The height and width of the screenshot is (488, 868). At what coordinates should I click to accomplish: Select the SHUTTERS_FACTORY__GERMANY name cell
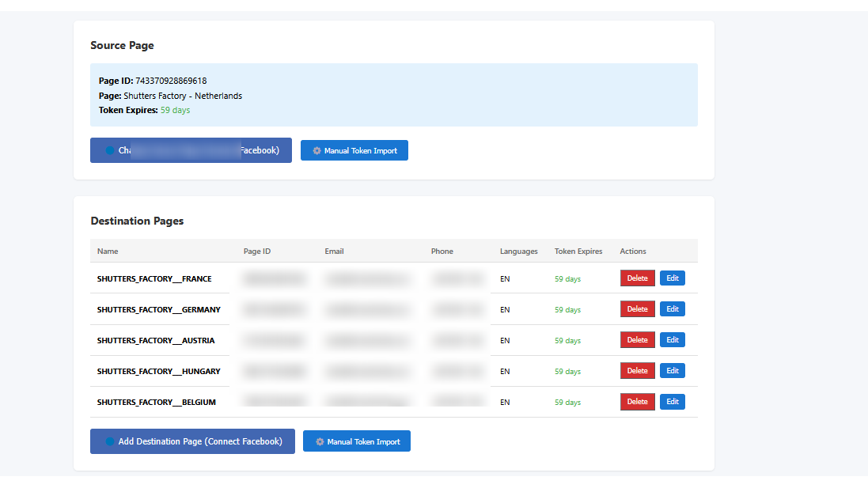[x=159, y=310]
